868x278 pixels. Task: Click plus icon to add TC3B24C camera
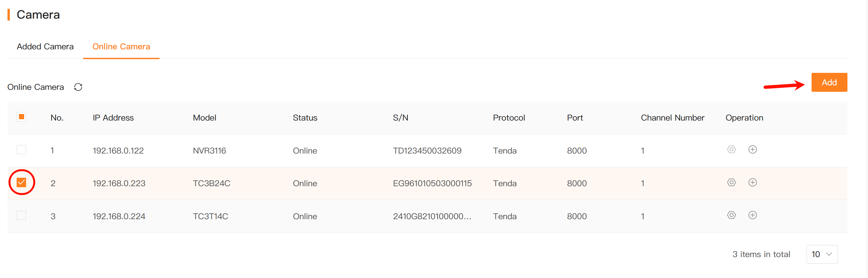click(752, 183)
